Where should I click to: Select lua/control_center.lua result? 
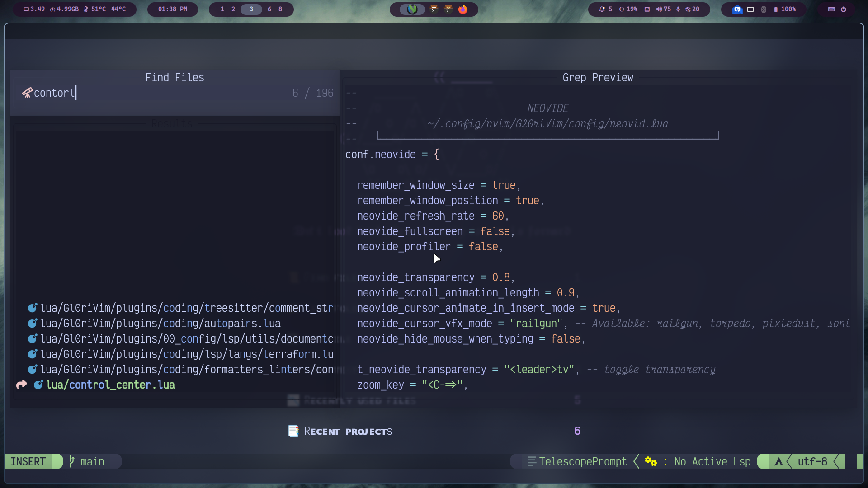(110, 385)
